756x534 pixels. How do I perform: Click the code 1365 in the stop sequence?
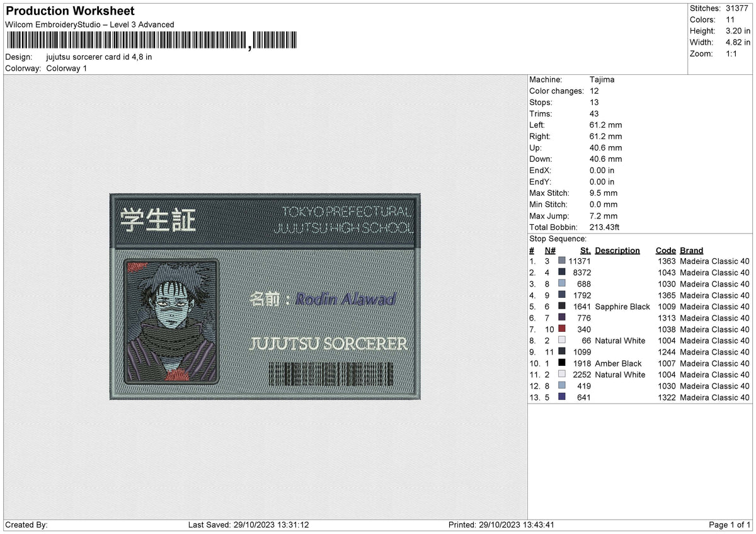click(666, 295)
